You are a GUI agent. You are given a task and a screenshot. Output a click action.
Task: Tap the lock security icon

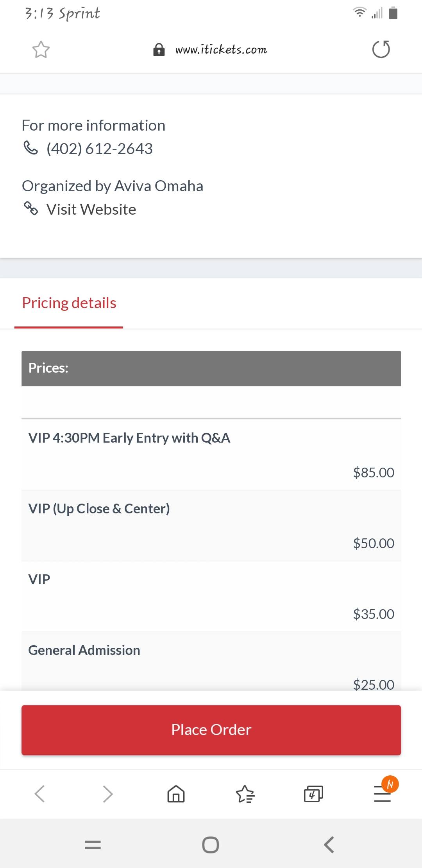click(x=159, y=50)
